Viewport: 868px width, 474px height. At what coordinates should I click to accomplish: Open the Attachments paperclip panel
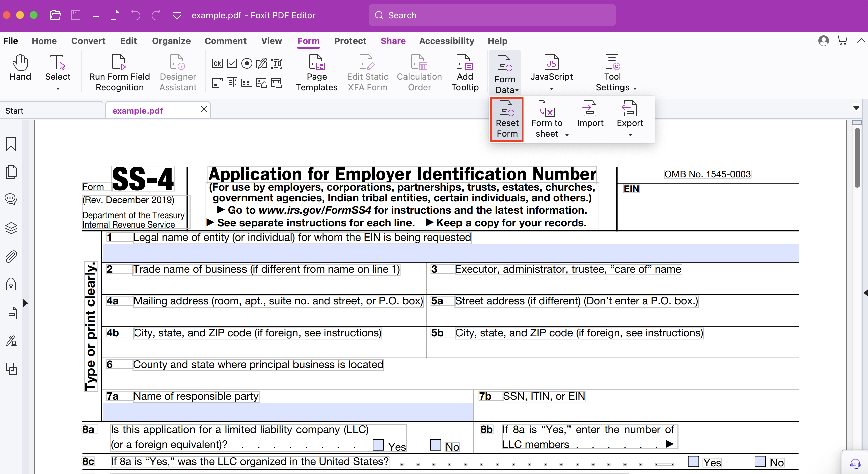pyautogui.click(x=11, y=257)
